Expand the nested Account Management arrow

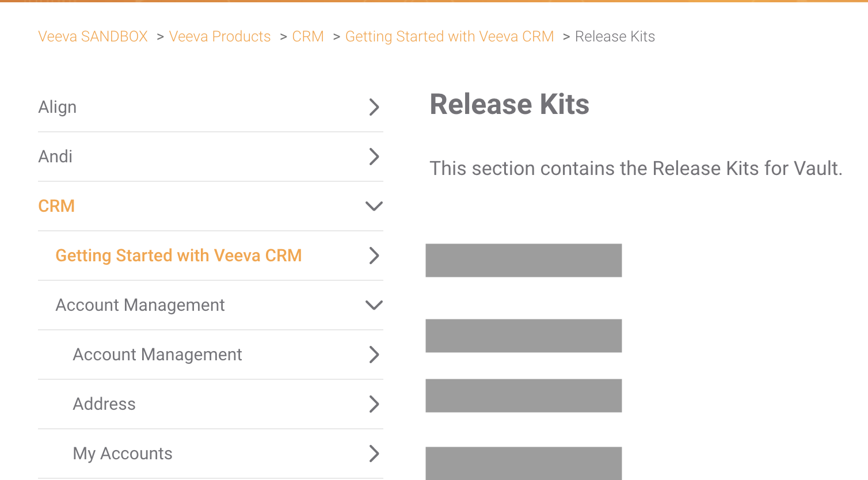click(374, 355)
